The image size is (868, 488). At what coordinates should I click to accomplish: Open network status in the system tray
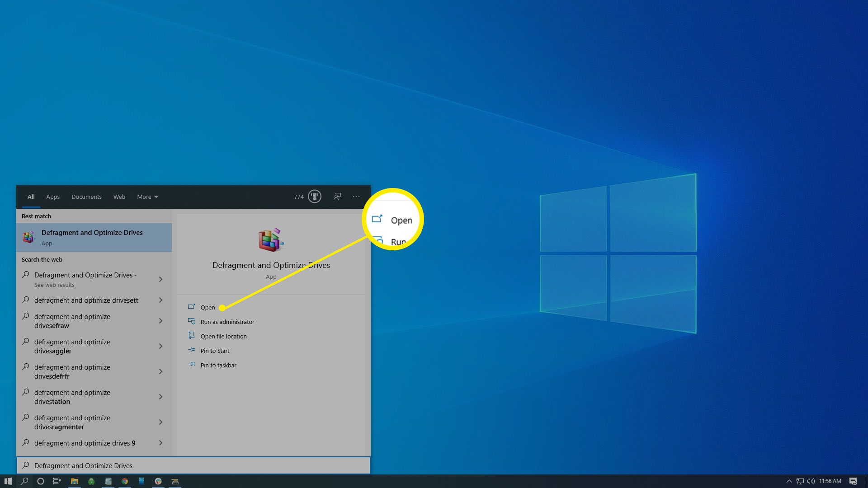(800, 481)
